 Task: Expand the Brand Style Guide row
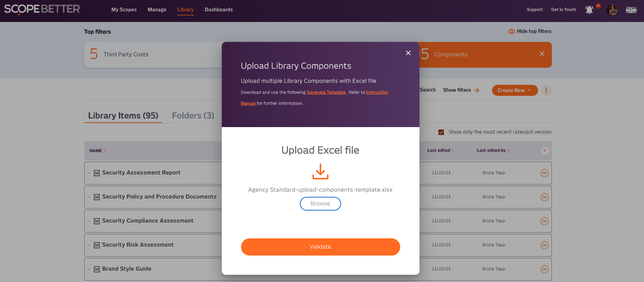coord(89,269)
